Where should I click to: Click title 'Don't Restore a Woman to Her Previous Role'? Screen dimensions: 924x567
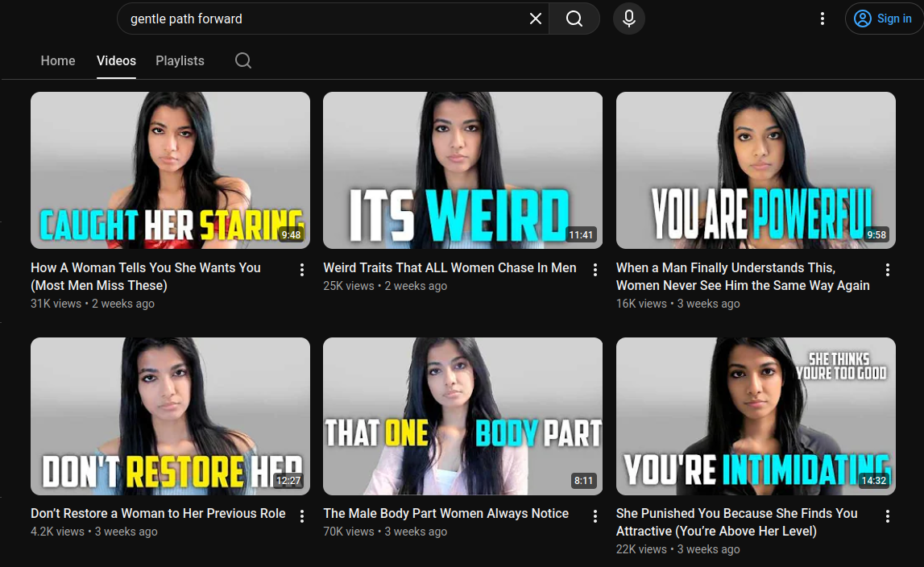158,513
